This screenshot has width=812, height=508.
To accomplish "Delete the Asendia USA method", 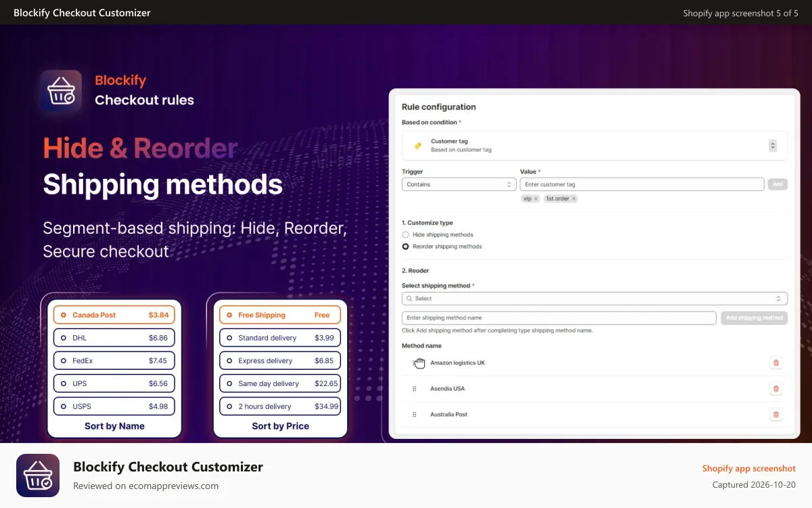I will tap(776, 389).
